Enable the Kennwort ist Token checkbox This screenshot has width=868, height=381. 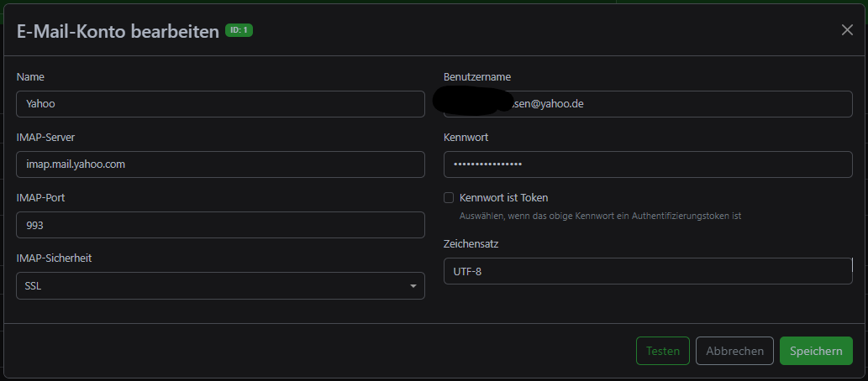(449, 198)
